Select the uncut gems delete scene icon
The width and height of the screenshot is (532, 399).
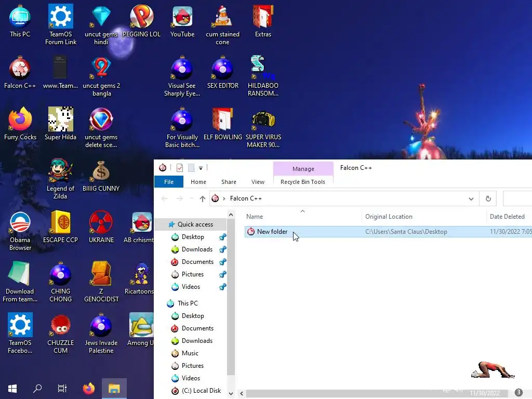click(x=101, y=128)
